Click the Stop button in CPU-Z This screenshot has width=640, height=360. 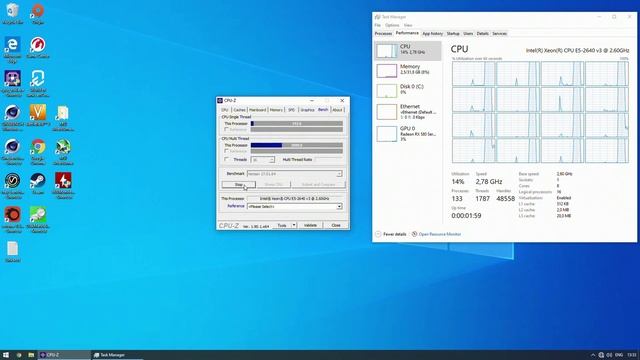click(239, 184)
